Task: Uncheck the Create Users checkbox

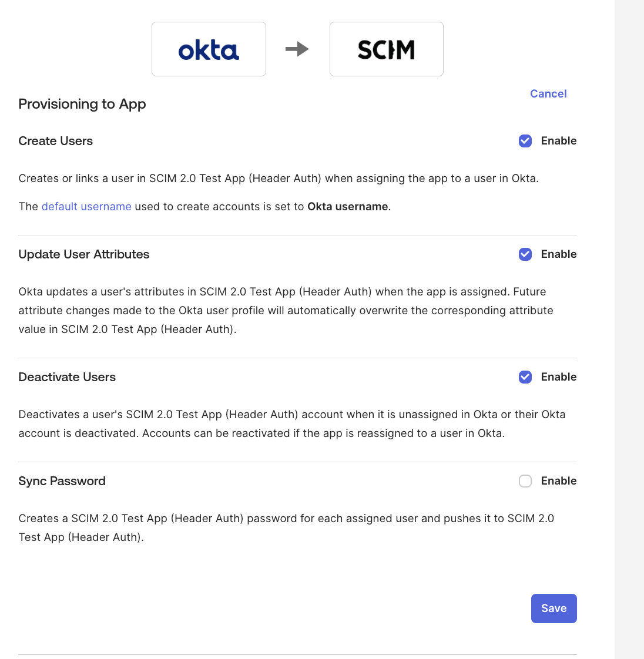Action: coord(525,141)
